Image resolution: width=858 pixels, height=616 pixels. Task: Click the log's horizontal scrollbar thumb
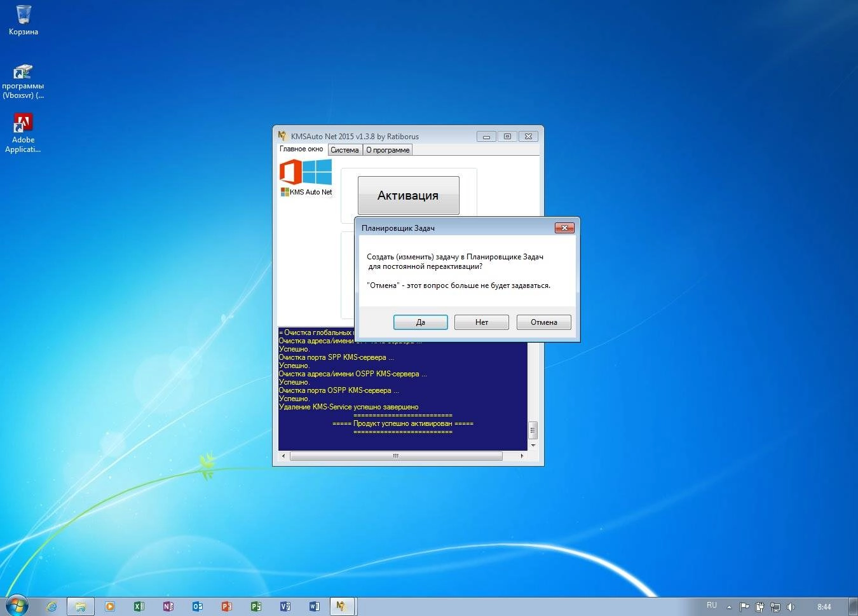pyautogui.click(x=396, y=456)
